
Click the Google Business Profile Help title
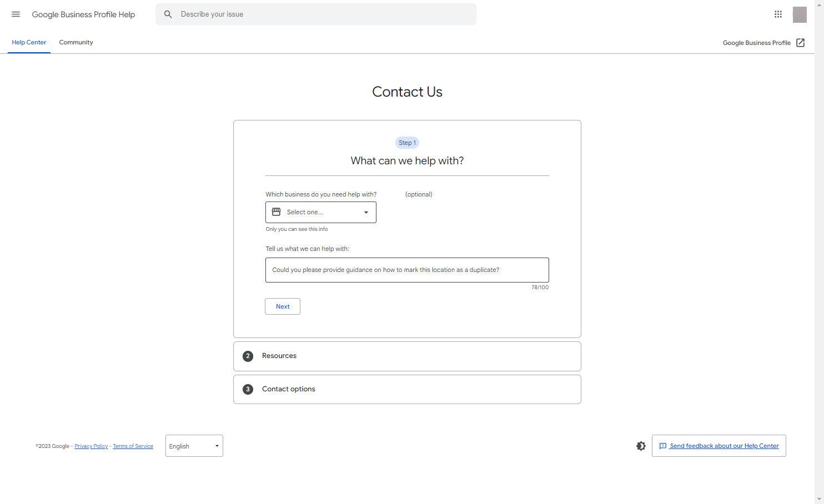(x=83, y=14)
